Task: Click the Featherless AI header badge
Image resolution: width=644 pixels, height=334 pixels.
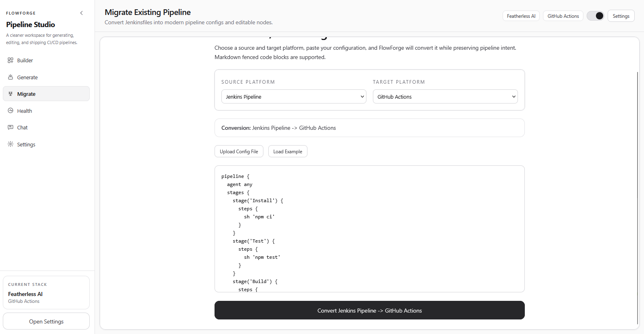Action: point(521,16)
